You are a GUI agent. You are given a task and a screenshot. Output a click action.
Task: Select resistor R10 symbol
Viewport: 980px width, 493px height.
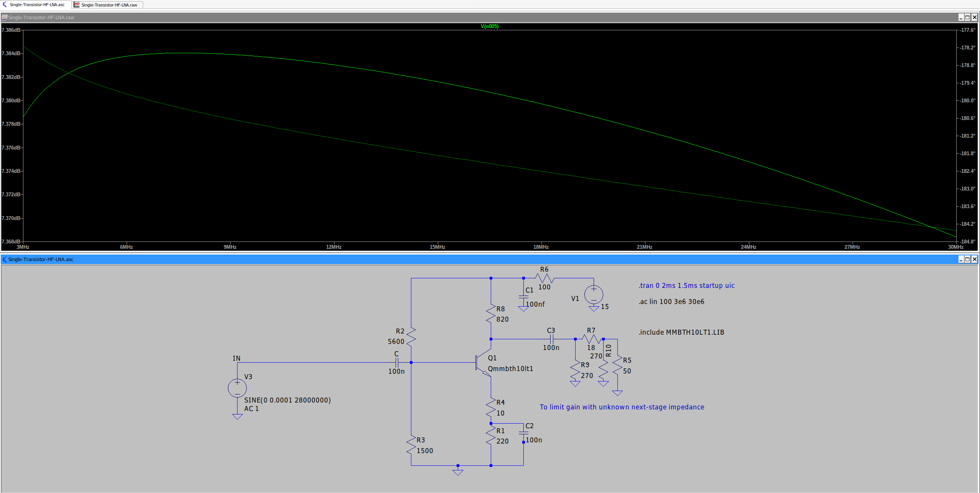pos(603,370)
